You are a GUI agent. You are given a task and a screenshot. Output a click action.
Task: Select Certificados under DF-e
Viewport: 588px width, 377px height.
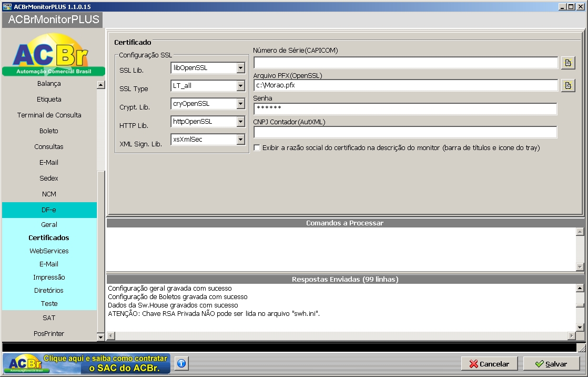click(49, 237)
